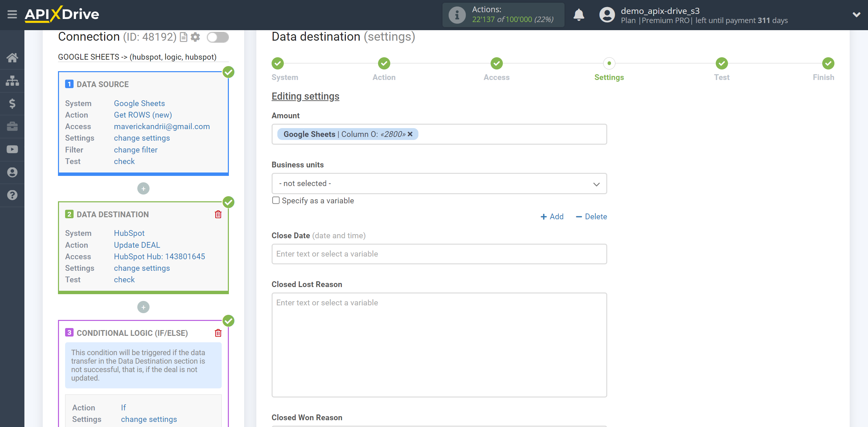This screenshot has height=427, width=868.
Task: Click the Editing settings heading
Action: click(x=305, y=96)
